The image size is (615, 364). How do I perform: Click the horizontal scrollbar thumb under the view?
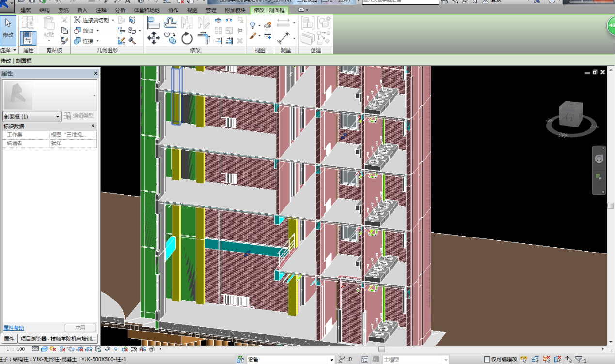point(381,349)
